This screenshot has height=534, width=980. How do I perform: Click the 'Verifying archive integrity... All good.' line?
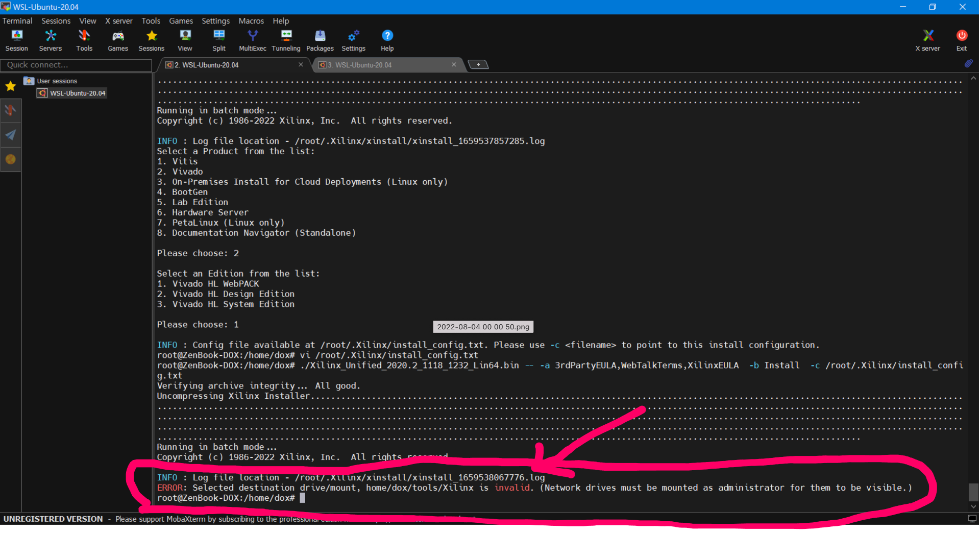(258, 385)
